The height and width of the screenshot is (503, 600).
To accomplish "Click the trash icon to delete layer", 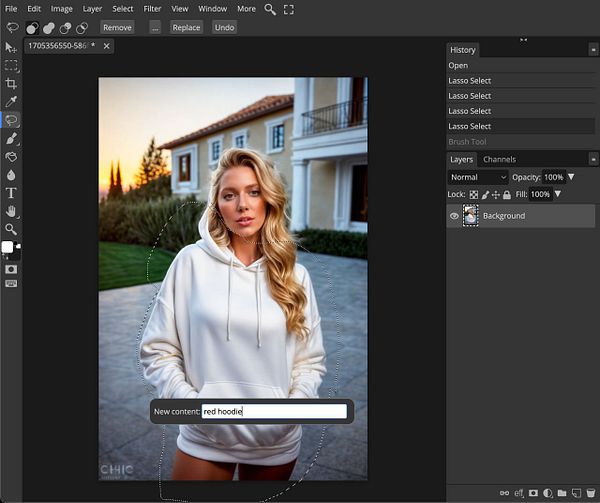I will tap(590, 493).
